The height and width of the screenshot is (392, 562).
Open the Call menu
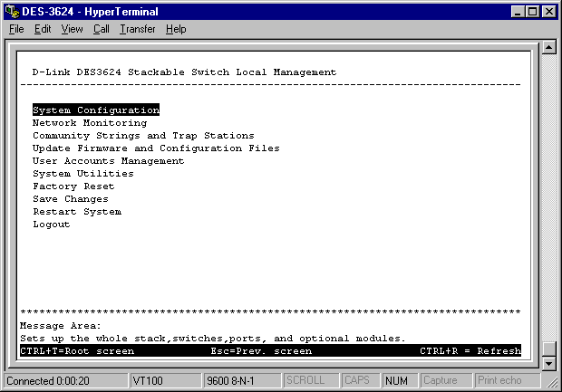point(101,29)
